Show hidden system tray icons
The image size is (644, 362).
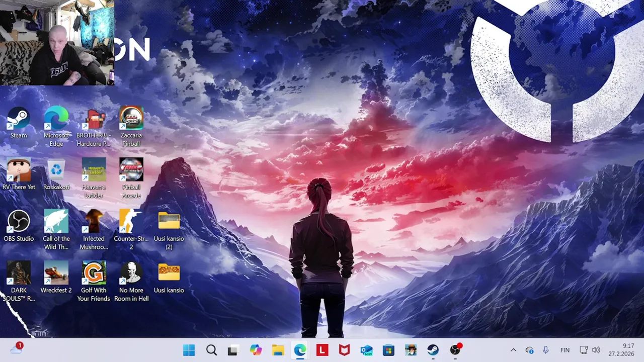[513, 350]
